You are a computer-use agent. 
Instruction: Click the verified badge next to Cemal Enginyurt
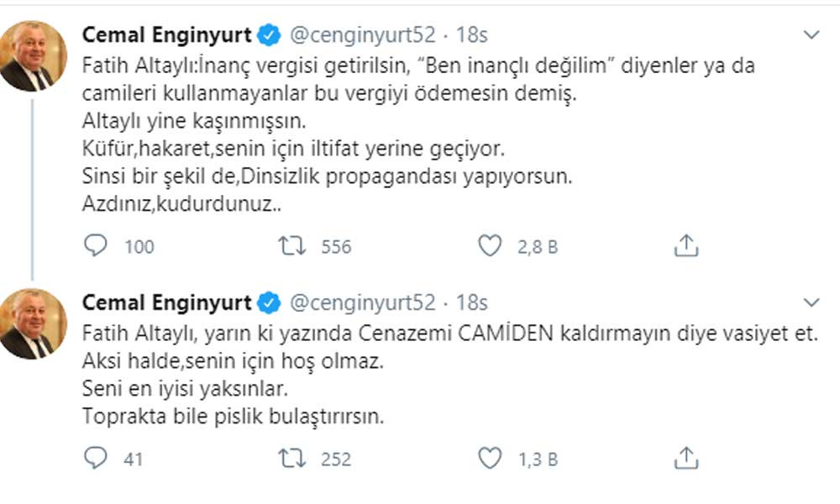point(267,34)
